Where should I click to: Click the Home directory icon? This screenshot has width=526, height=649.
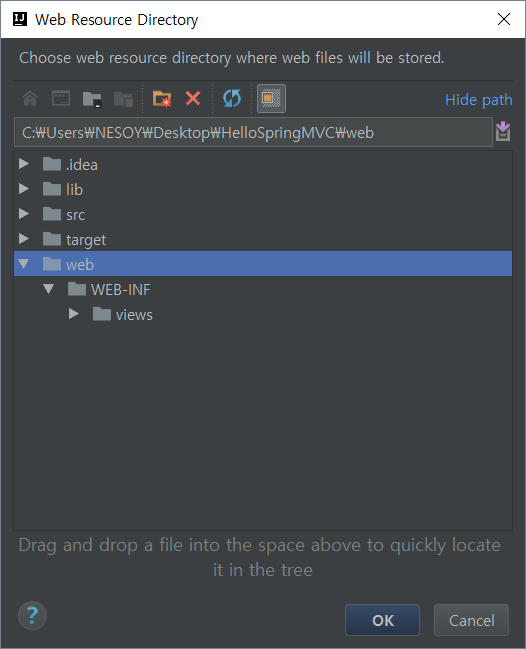[x=30, y=99]
